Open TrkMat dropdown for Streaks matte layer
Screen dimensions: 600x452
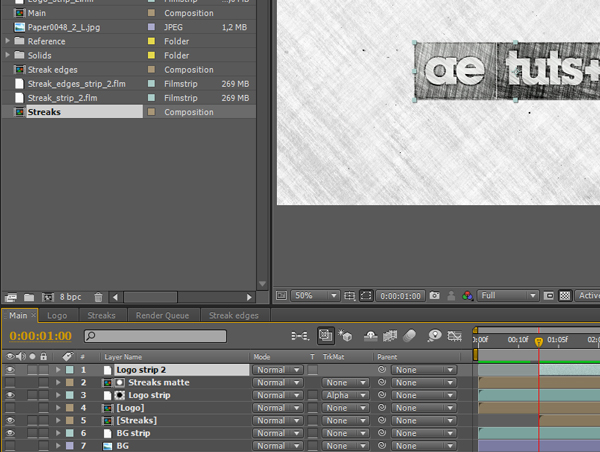point(346,382)
